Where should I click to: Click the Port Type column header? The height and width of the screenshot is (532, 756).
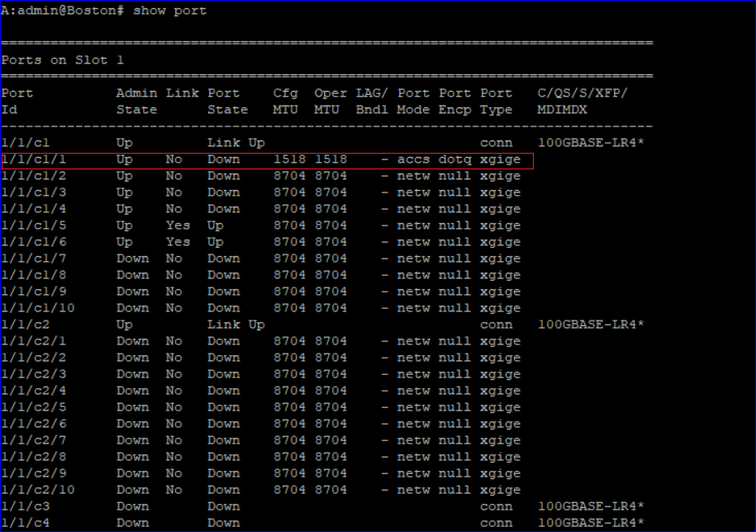tap(496, 101)
